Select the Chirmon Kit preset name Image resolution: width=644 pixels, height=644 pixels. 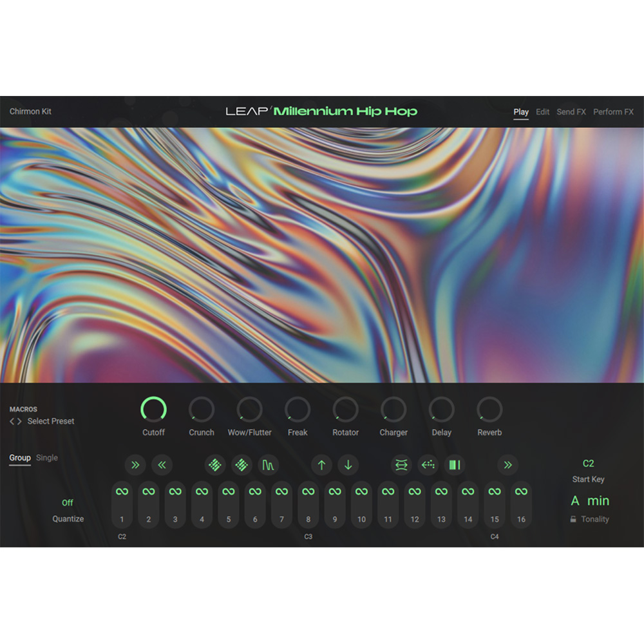point(30,111)
